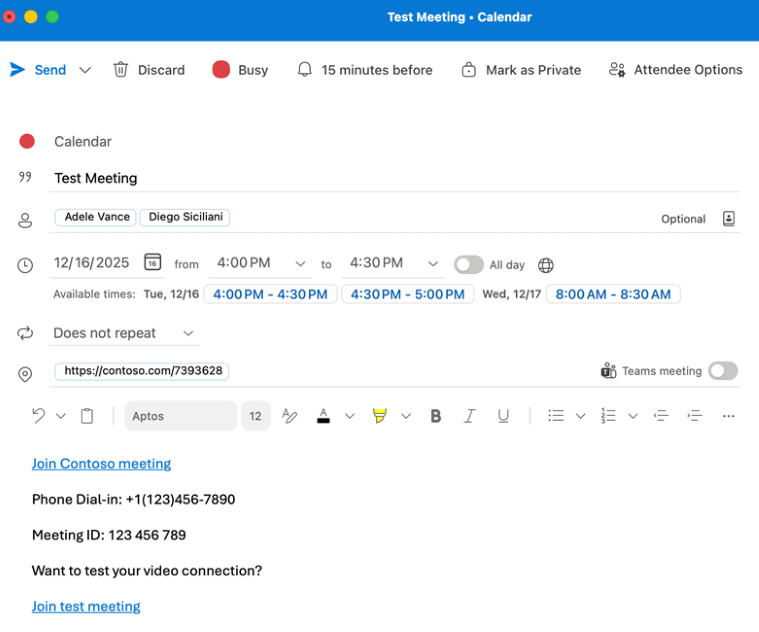Expand the undo history dropdown arrow
The width and height of the screenshot is (759, 632).
[x=61, y=416]
